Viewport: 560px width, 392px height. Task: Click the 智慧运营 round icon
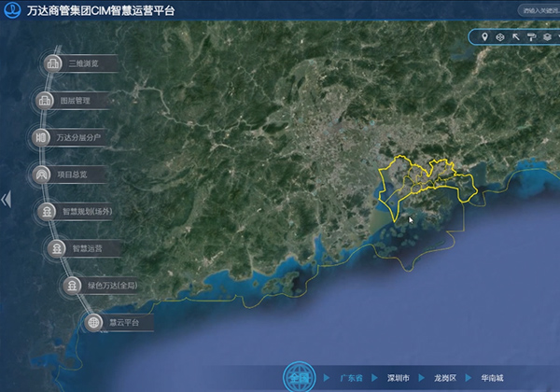[57, 248]
